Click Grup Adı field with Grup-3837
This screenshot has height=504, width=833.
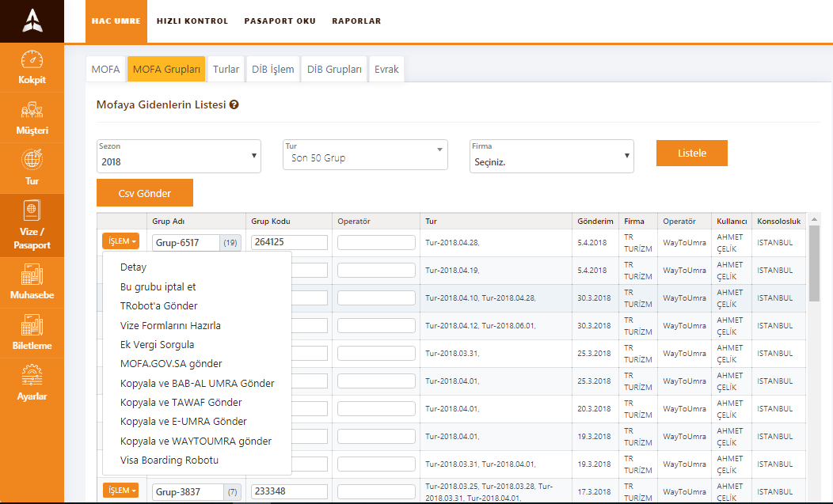pyautogui.click(x=188, y=492)
